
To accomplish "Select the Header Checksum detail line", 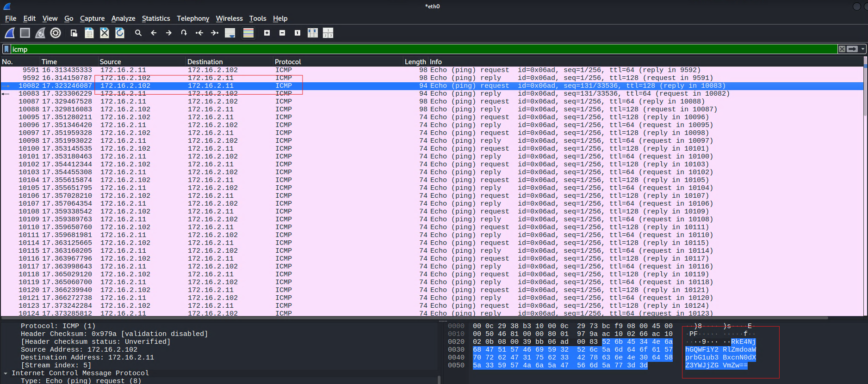I will click(x=114, y=334).
